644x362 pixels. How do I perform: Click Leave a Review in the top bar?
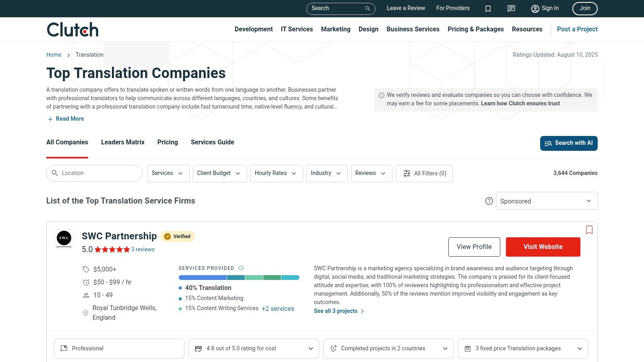click(406, 8)
